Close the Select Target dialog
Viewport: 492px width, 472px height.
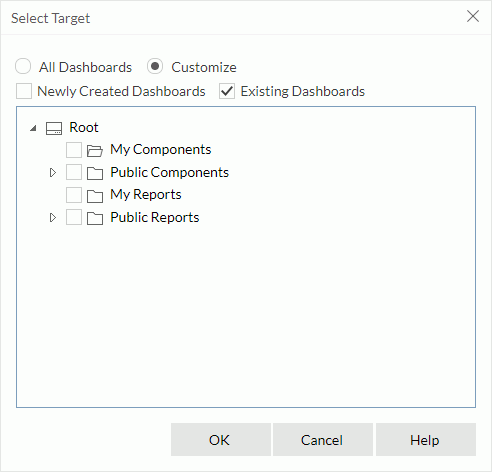coord(473,16)
